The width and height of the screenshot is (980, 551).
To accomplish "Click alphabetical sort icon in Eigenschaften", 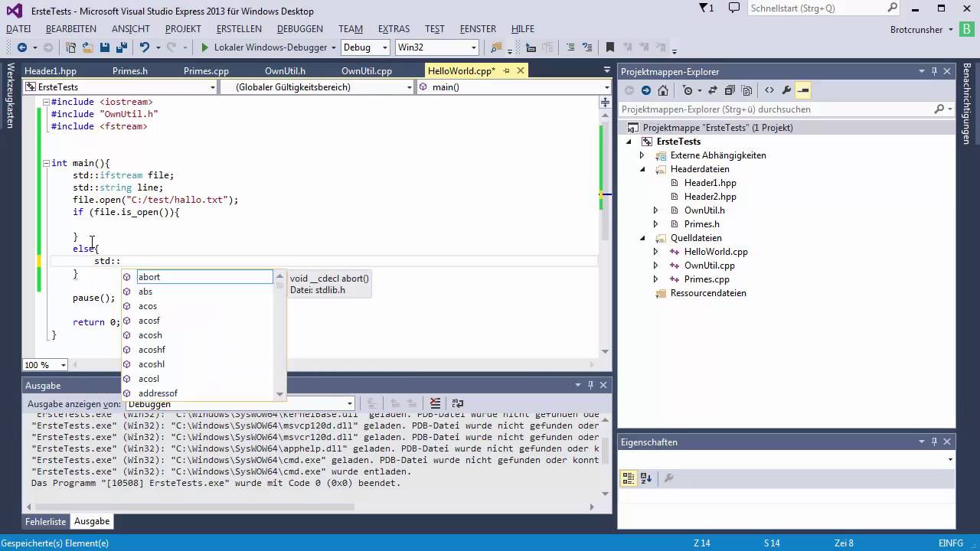I will click(x=645, y=478).
